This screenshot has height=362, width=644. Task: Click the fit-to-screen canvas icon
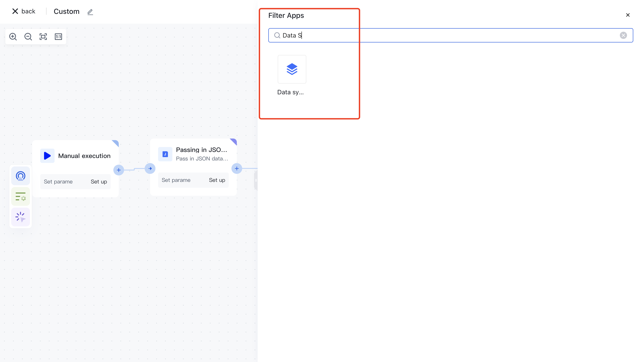pyautogui.click(x=43, y=37)
